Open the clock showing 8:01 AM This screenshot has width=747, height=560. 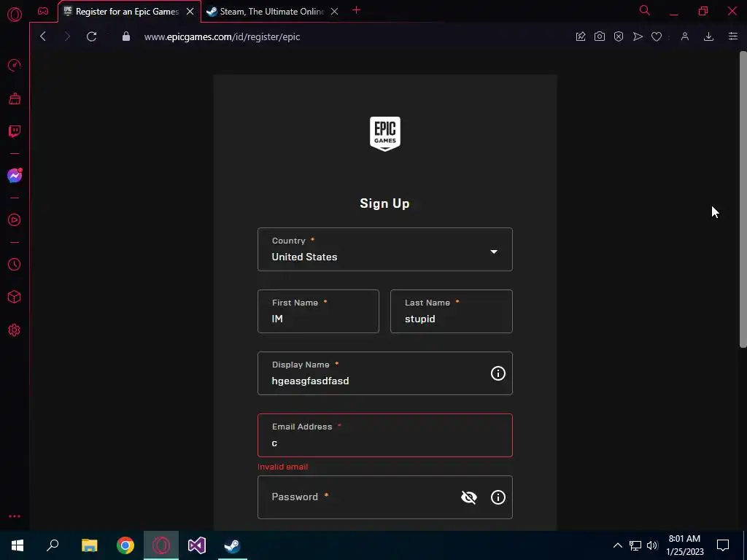684,545
